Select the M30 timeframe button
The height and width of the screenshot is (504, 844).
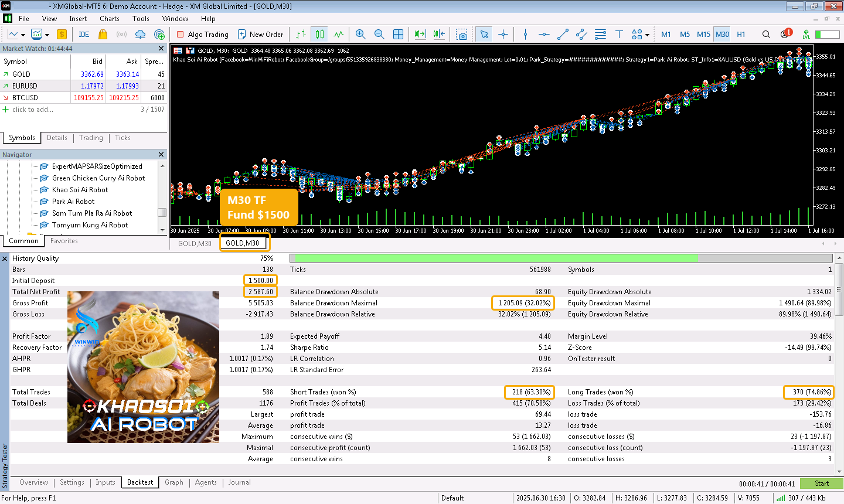pyautogui.click(x=722, y=35)
